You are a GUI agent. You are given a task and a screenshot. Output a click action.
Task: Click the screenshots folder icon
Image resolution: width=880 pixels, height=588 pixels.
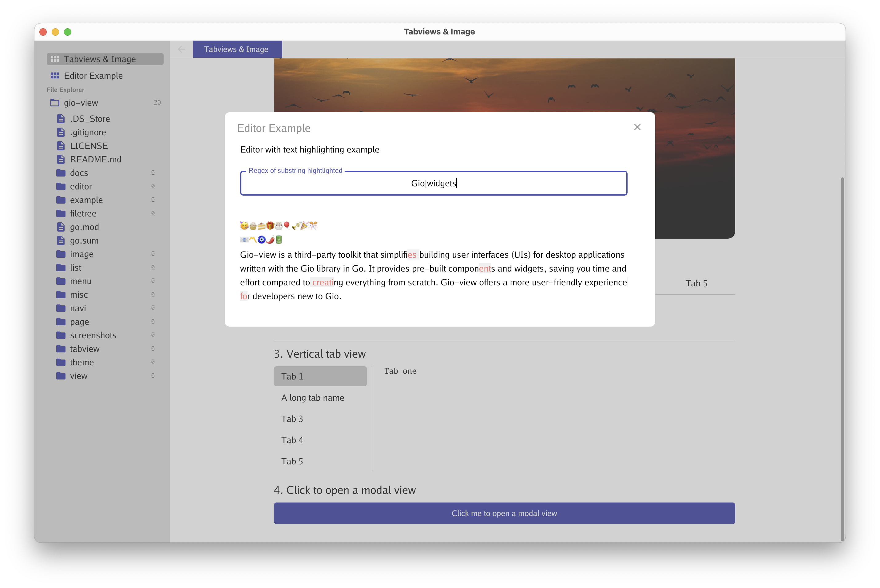tap(61, 335)
